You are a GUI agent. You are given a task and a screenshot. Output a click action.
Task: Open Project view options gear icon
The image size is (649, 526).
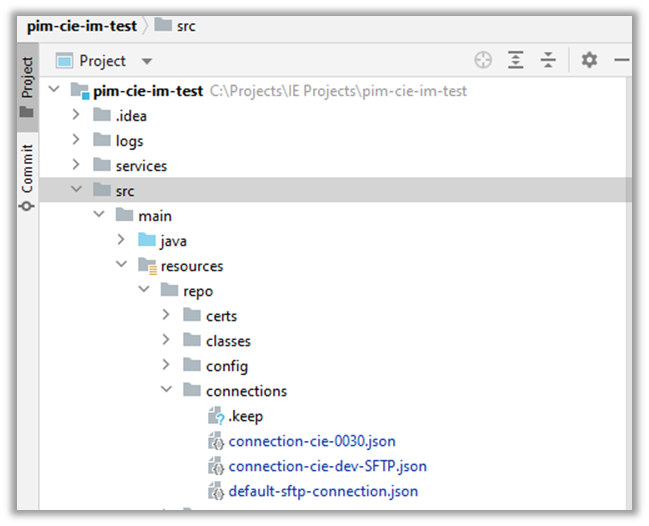pyautogui.click(x=589, y=60)
